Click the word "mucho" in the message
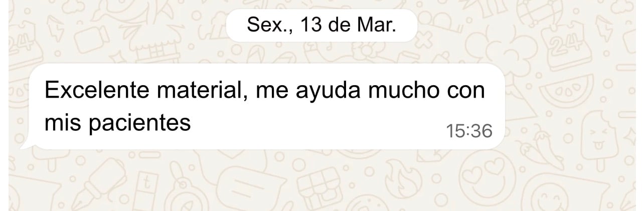 399,91
